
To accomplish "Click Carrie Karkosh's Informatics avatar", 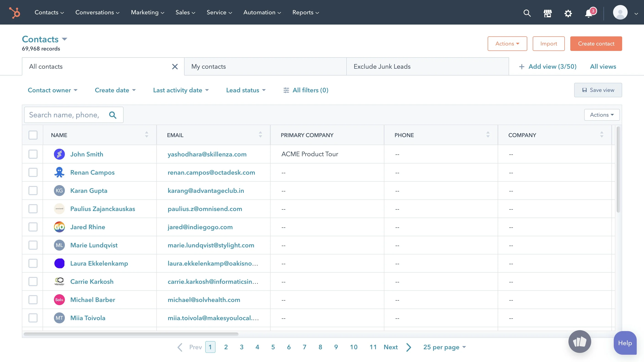I will 59,282.
